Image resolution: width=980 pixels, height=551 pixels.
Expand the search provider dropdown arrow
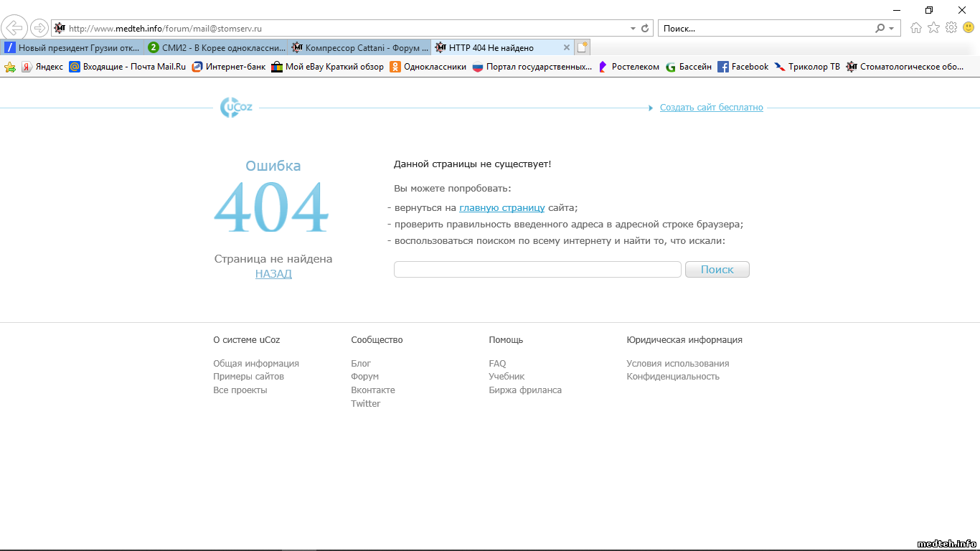coord(892,29)
